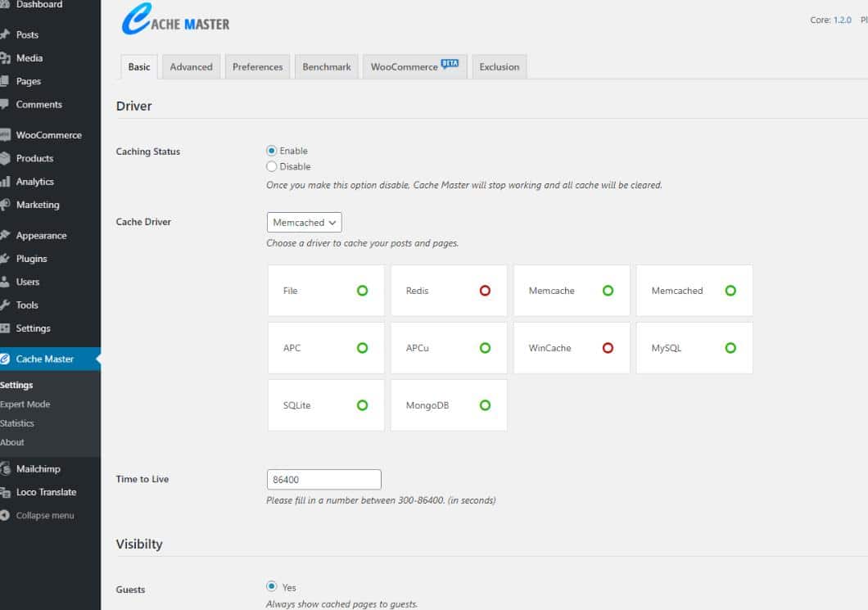Click the Time to Live input field
Screen dimensions: 868x610
pyautogui.click(x=323, y=479)
